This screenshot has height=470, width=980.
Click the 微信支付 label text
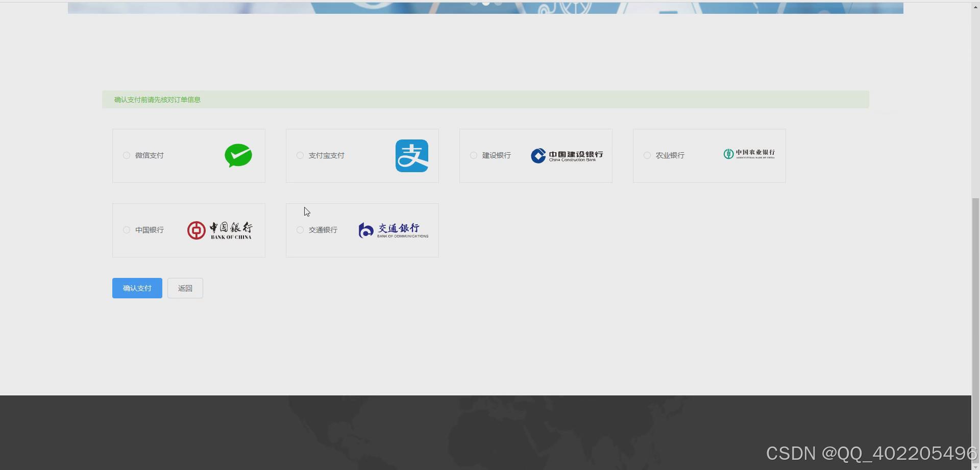click(150, 155)
